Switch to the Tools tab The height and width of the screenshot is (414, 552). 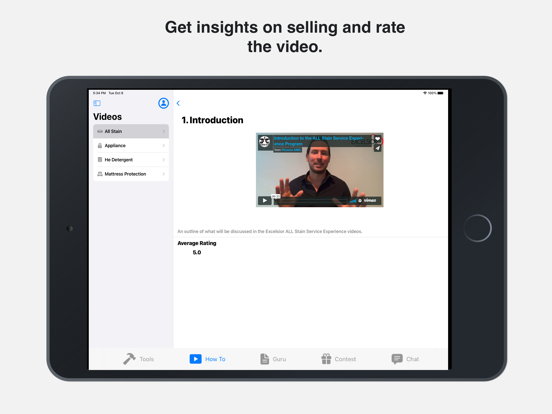tap(138, 359)
